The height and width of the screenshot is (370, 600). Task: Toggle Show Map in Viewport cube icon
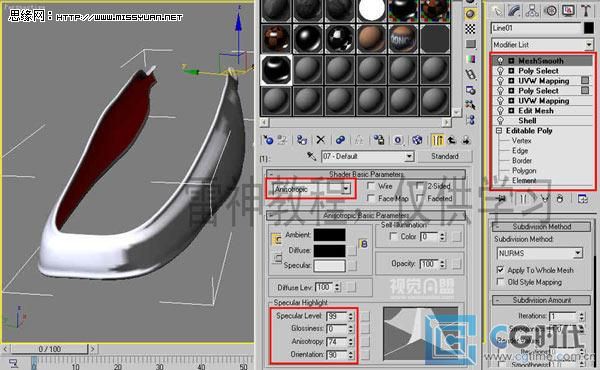tap(417, 140)
